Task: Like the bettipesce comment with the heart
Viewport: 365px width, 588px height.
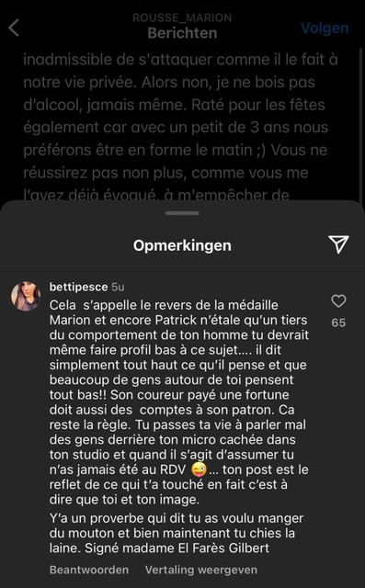Action: click(338, 300)
